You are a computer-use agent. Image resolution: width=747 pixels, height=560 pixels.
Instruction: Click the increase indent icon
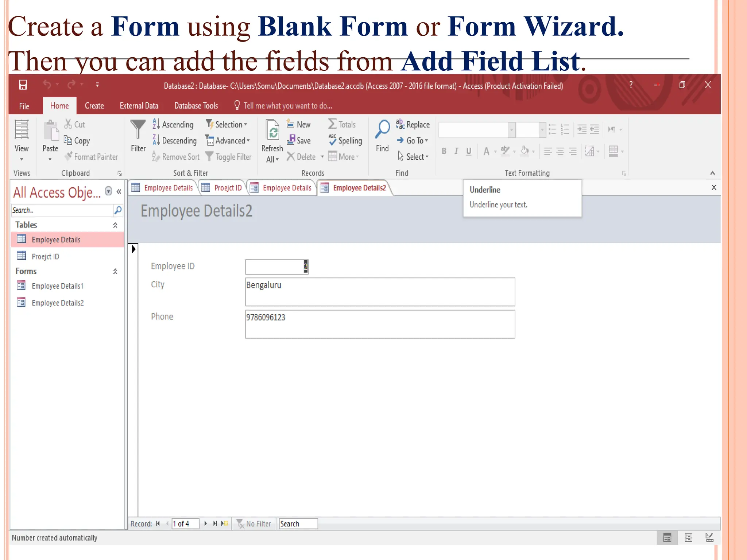[582, 129]
